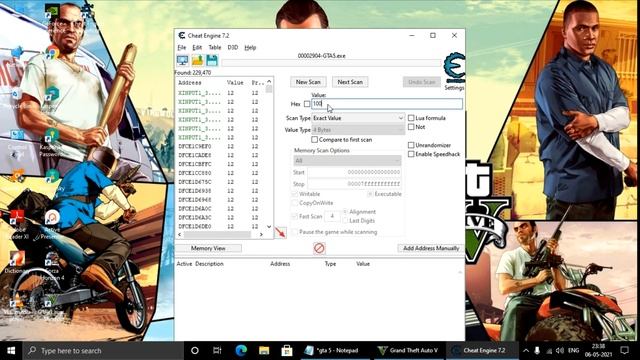
Task: Open File Explorer from taskbar
Action: (264, 350)
